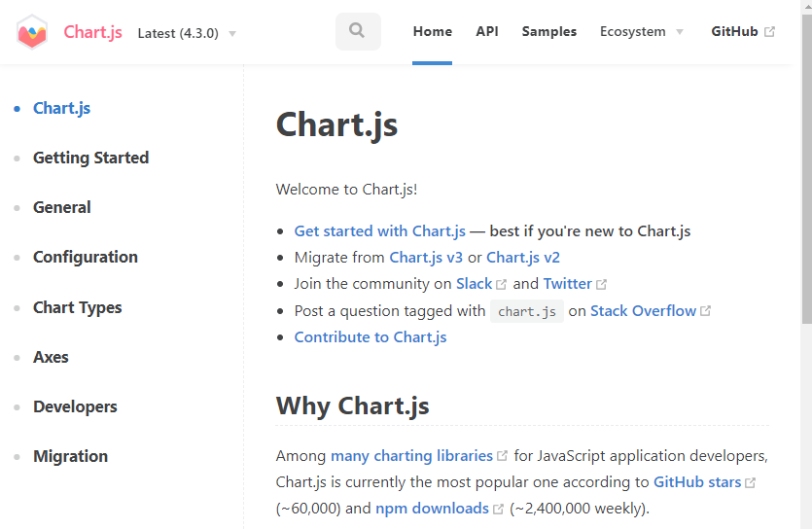The height and width of the screenshot is (529, 812).
Task: Open Chart Types section in the sidebar
Action: (77, 307)
